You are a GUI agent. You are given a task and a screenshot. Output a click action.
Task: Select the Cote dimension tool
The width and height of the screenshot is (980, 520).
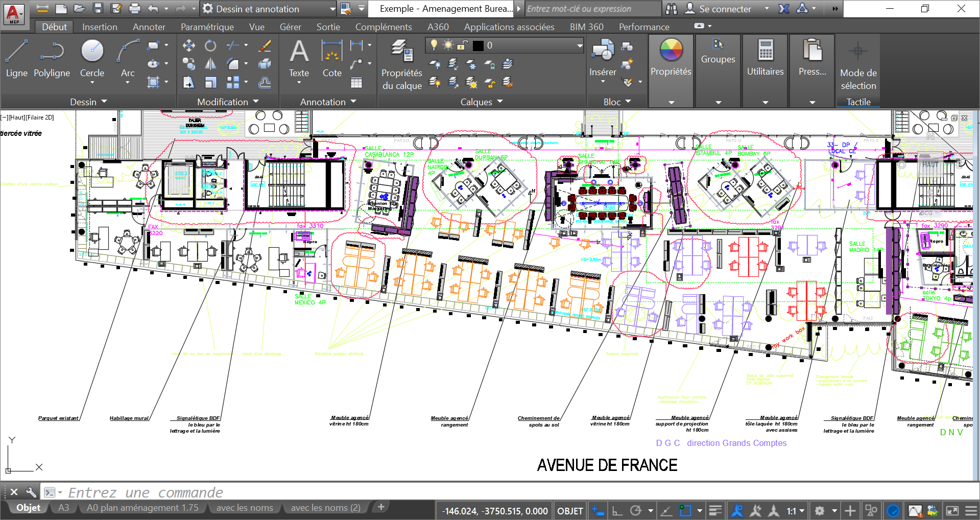coord(332,58)
